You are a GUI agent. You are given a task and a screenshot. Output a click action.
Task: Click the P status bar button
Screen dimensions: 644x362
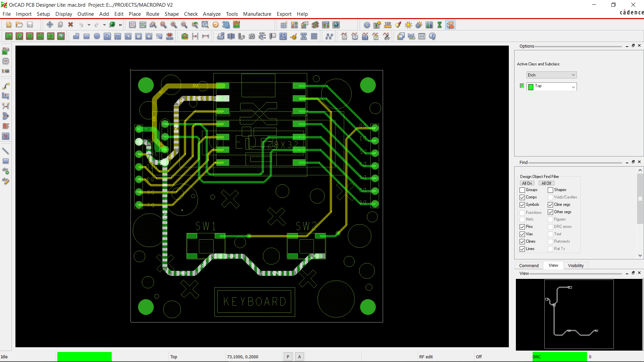[288, 357]
